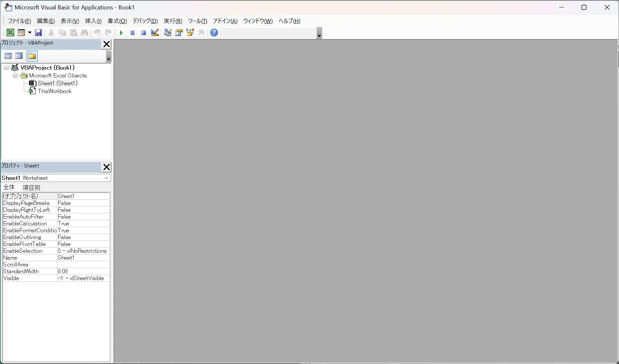
Task: Open the Sheet1 Worksheet object dropdown
Action: tap(106, 178)
